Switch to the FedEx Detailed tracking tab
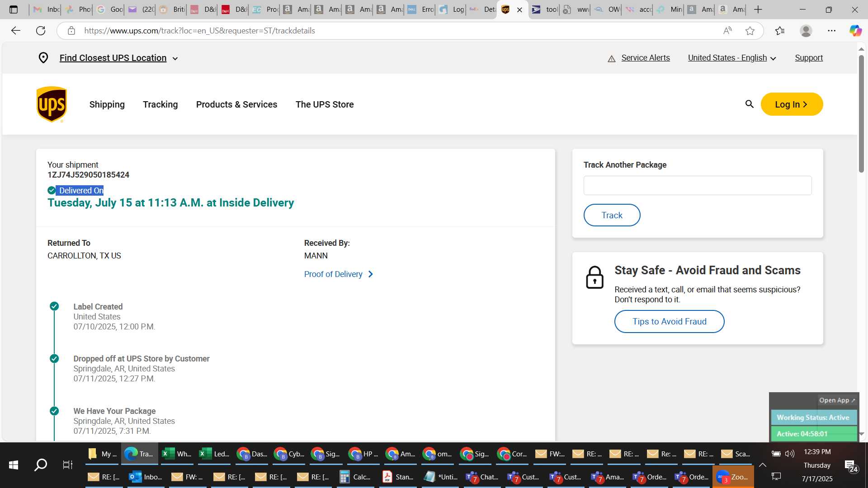The image size is (868, 488). pos(482,9)
